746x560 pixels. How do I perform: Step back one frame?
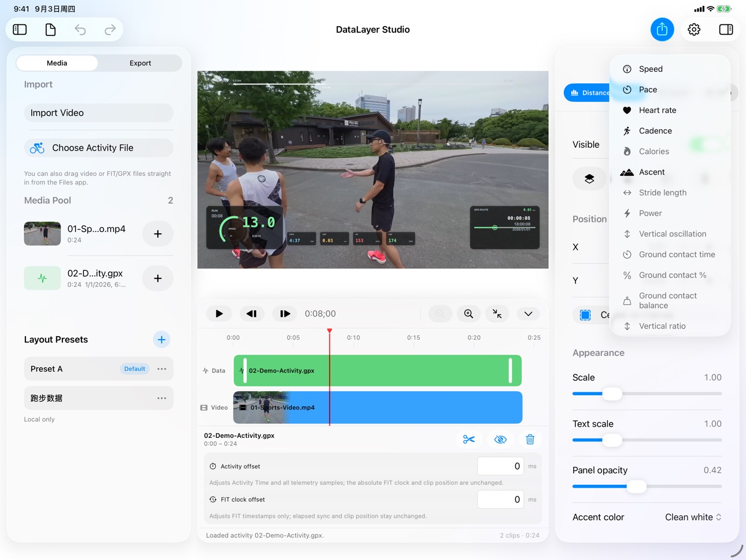[x=252, y=314]
